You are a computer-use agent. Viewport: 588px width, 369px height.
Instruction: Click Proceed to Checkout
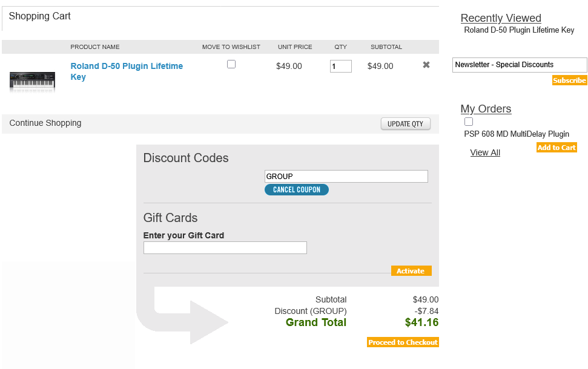[403, 342]
